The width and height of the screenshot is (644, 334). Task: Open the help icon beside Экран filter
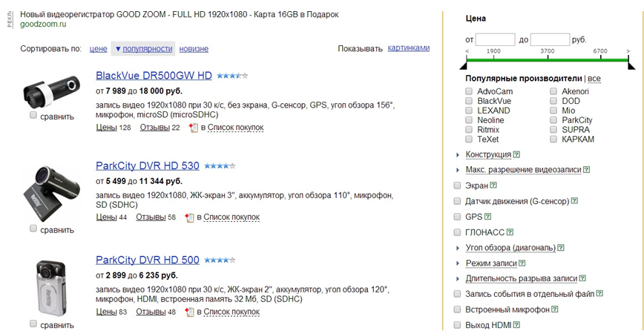coord(493,186)
